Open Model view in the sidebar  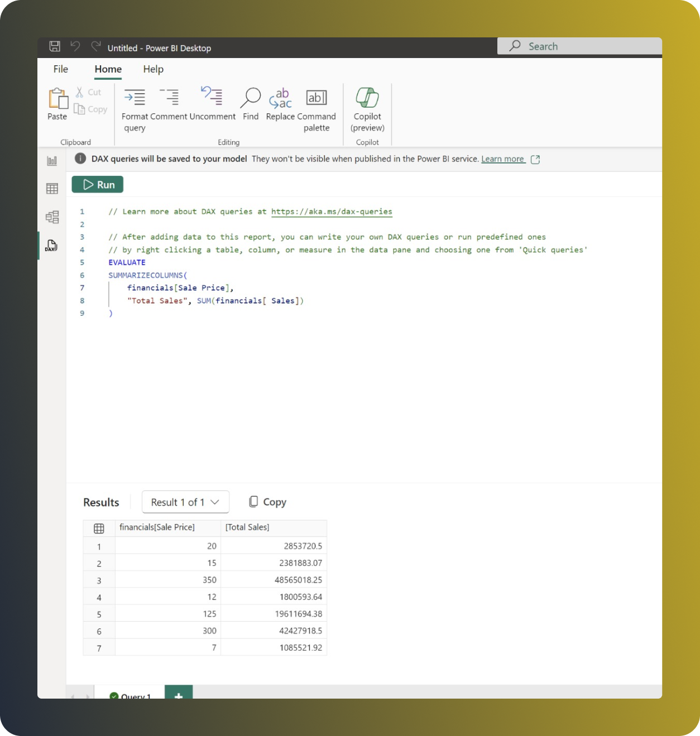point(51,217)
